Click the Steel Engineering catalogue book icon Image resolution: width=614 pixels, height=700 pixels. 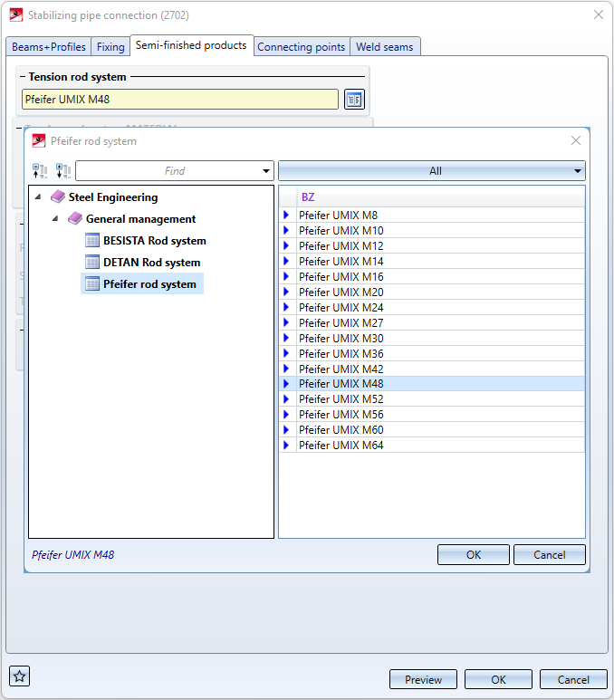58,197
